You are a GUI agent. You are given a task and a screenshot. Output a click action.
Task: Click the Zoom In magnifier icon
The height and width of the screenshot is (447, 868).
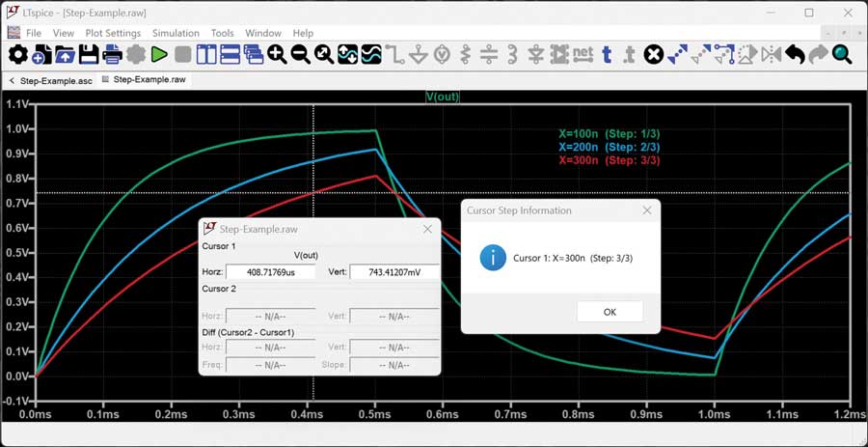(278, 55)
